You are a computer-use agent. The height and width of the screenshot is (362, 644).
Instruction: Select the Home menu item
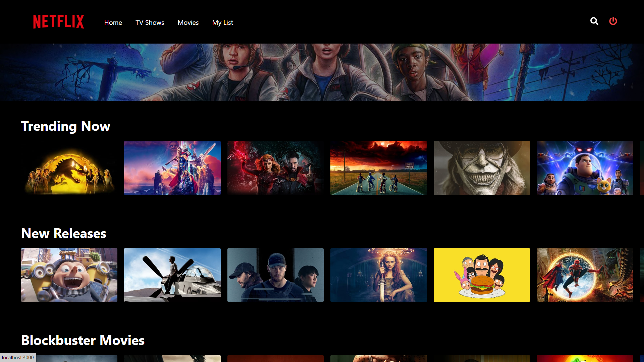click(113, 22)
